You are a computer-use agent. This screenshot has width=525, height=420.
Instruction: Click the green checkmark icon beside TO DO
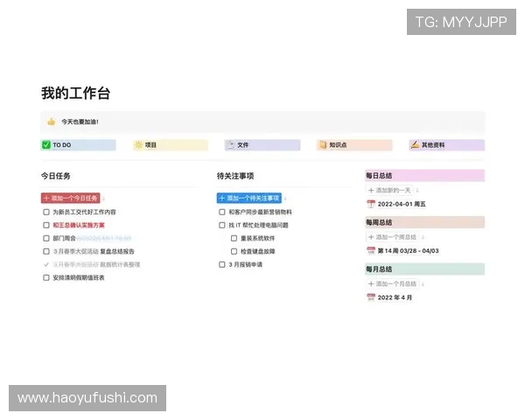point(46,145)
